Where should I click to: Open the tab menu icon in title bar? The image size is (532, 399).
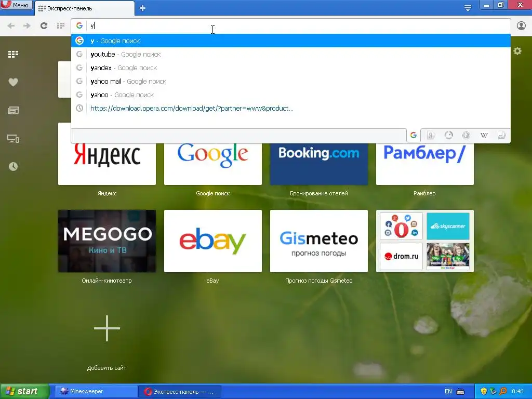click(x=468, y=8)
